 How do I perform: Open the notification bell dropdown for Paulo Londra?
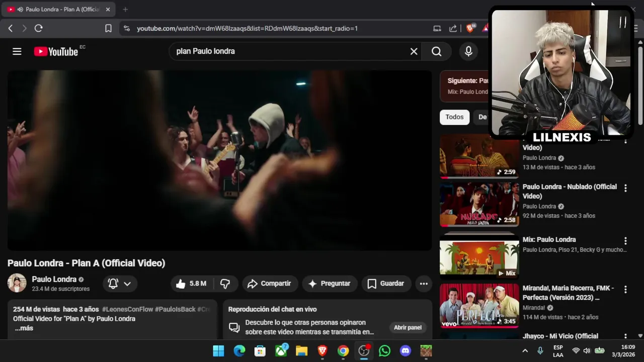tap(120, 284)
